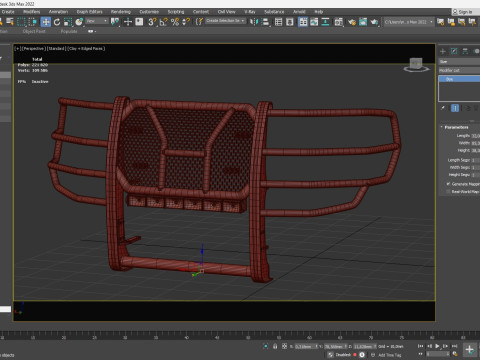
Task: Toggle Layer Explorer icon
Action: pyautogui.click(x=290, y=22)
